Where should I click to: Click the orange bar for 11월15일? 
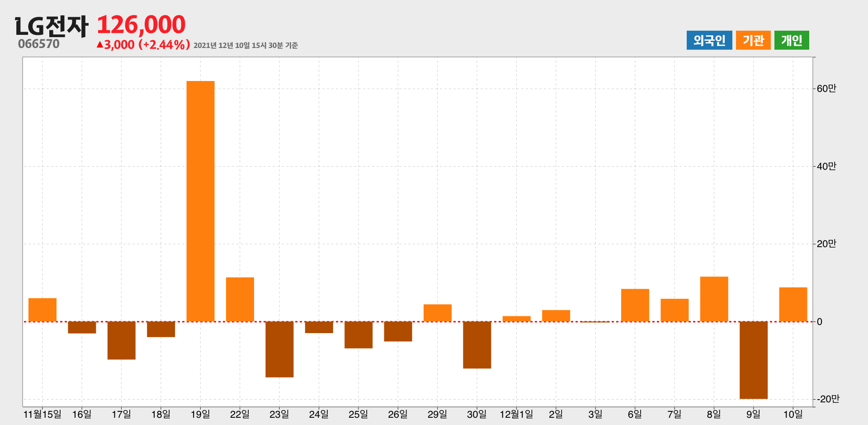point(42,310)
